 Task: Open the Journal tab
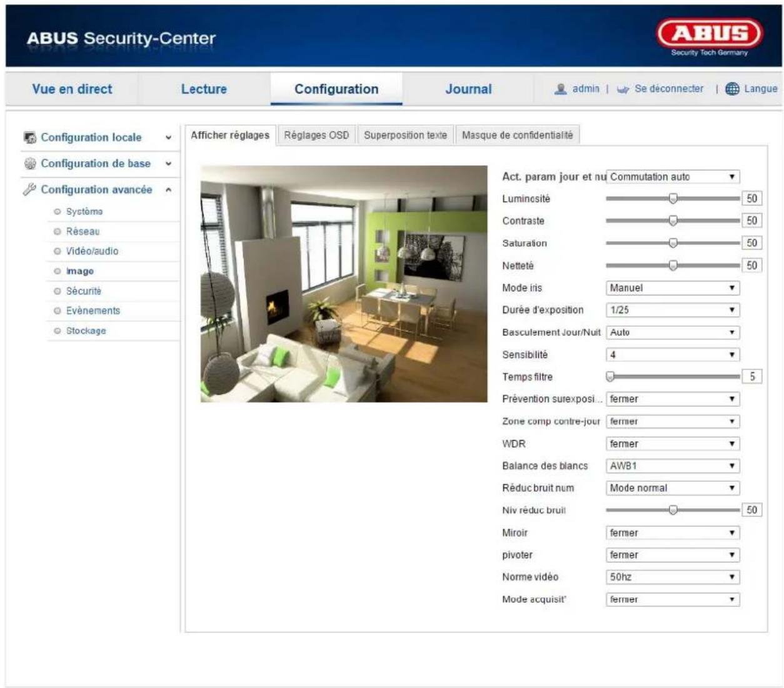pyautogui.click(x=468, y=89)
